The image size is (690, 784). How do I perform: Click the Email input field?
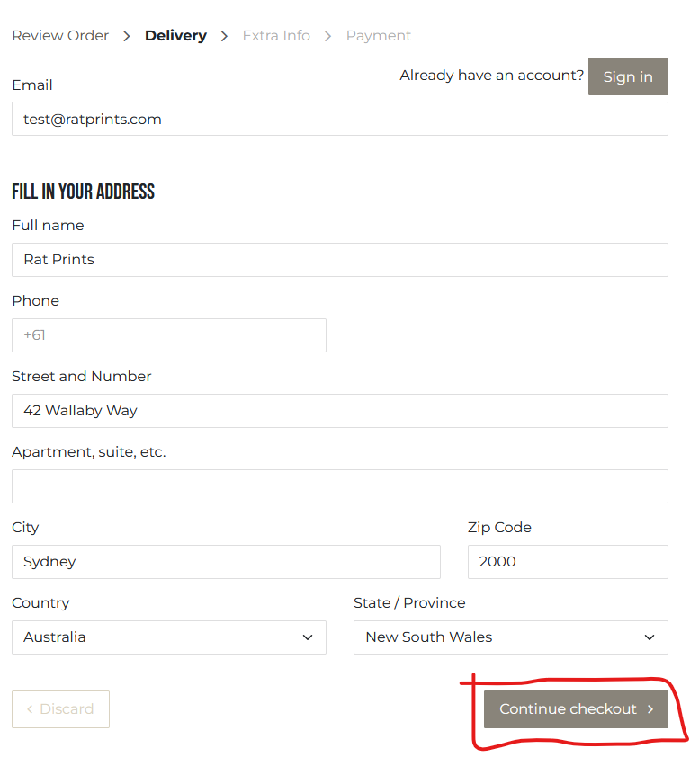click(x=339, y=119)
